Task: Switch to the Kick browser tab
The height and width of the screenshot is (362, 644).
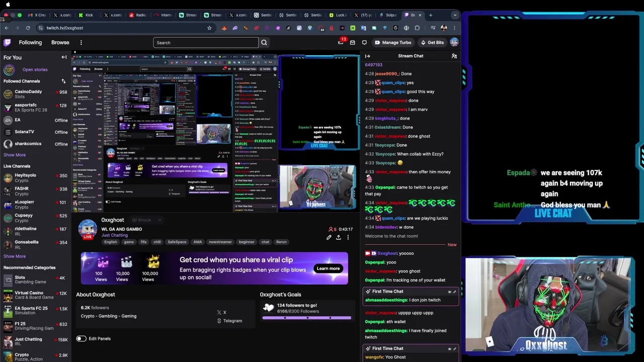Action: tap(86, 15)
